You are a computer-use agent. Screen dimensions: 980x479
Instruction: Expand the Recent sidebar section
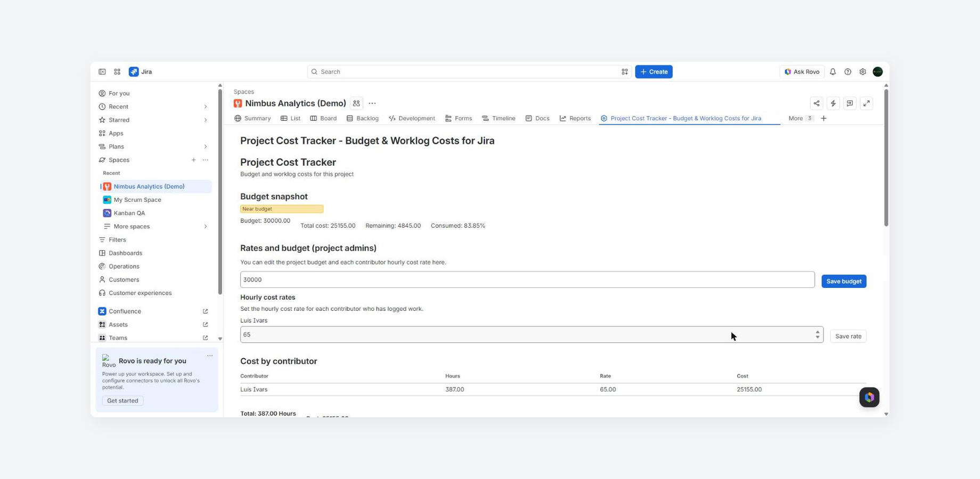click(x=205, y=106)
